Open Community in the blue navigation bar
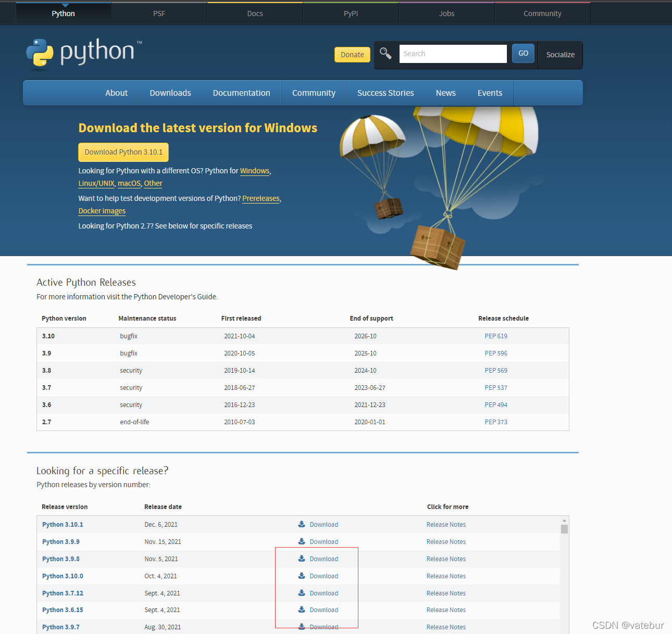672x634 pixels. [x=314, y=93]
